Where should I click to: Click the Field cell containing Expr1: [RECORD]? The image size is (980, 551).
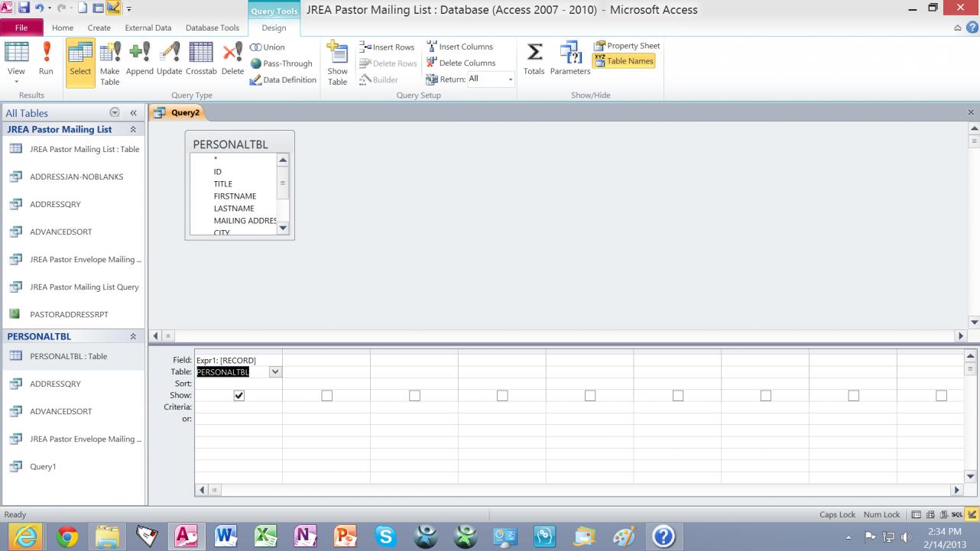pos(239,360)
